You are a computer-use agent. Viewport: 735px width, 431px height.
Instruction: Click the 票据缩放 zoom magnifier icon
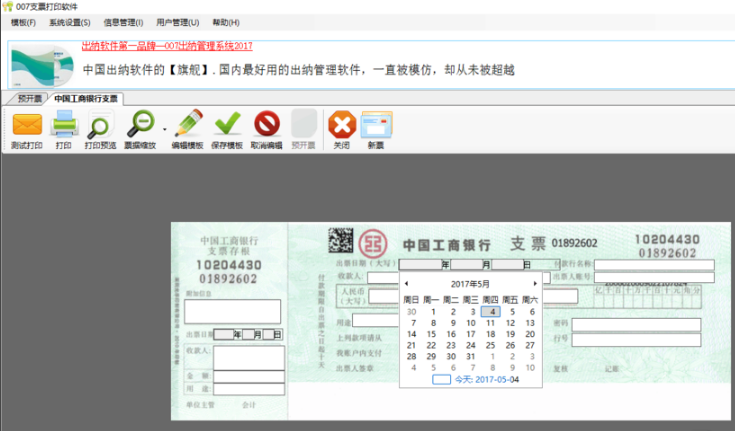[141, 124]
